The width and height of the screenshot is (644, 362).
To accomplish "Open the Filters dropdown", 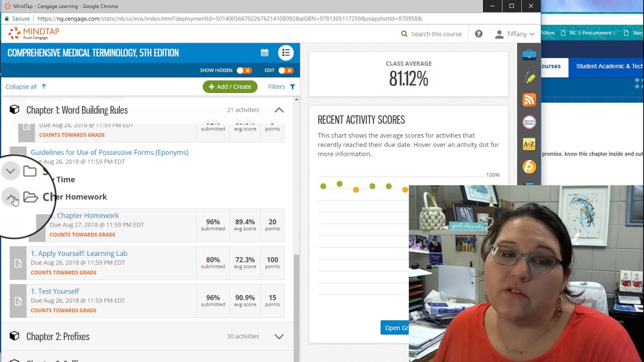I will pyautogui.click(x=281, y=86).
